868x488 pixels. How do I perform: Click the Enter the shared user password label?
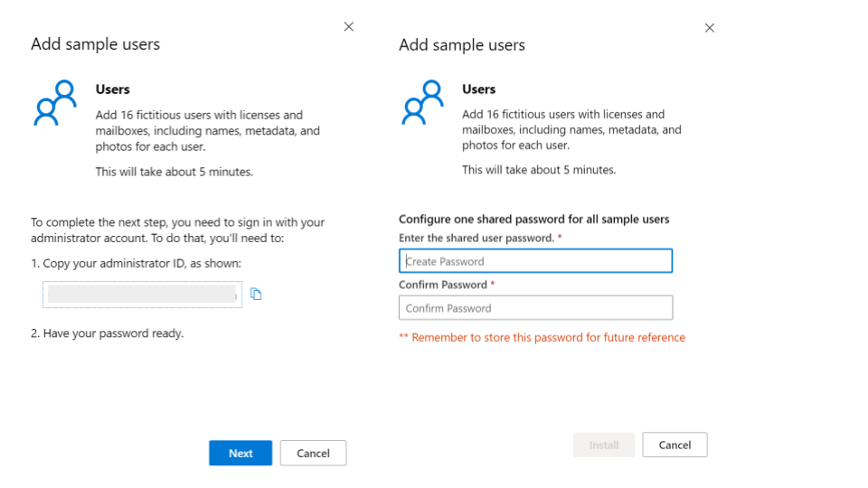[476, 238]
